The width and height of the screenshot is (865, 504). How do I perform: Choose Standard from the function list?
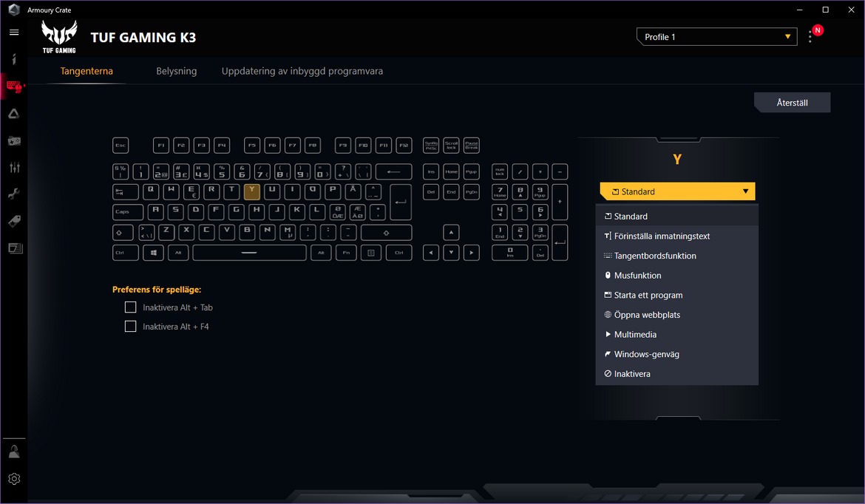[677, 216]
